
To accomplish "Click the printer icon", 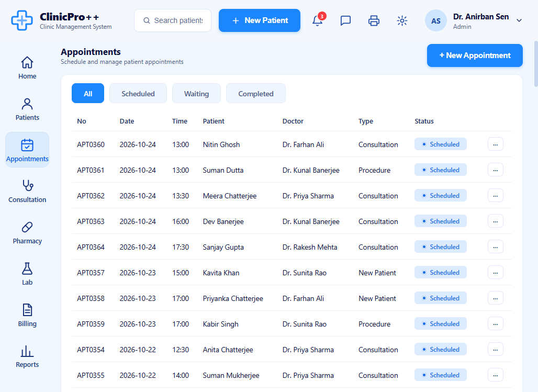I will pos(374,20).
